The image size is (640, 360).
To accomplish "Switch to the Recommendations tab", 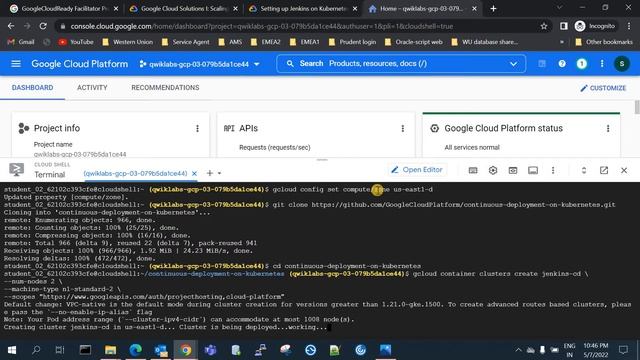I will tap(165, 88).
